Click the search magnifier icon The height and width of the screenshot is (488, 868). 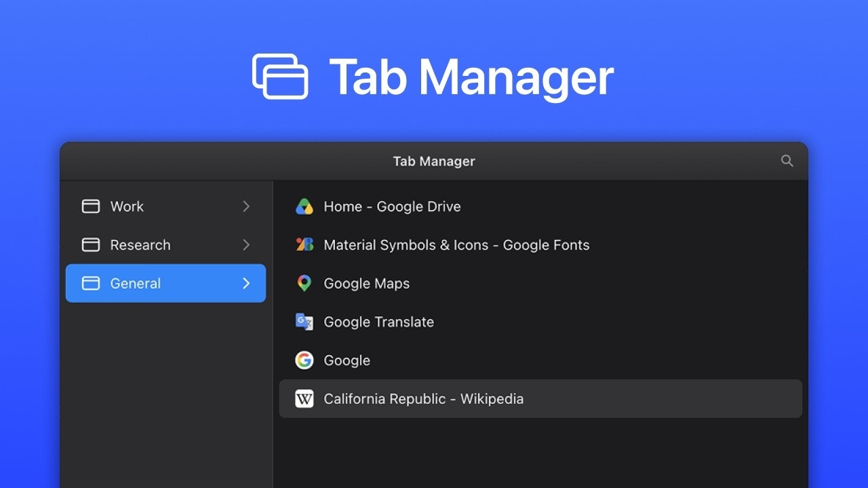pos(787,161)
